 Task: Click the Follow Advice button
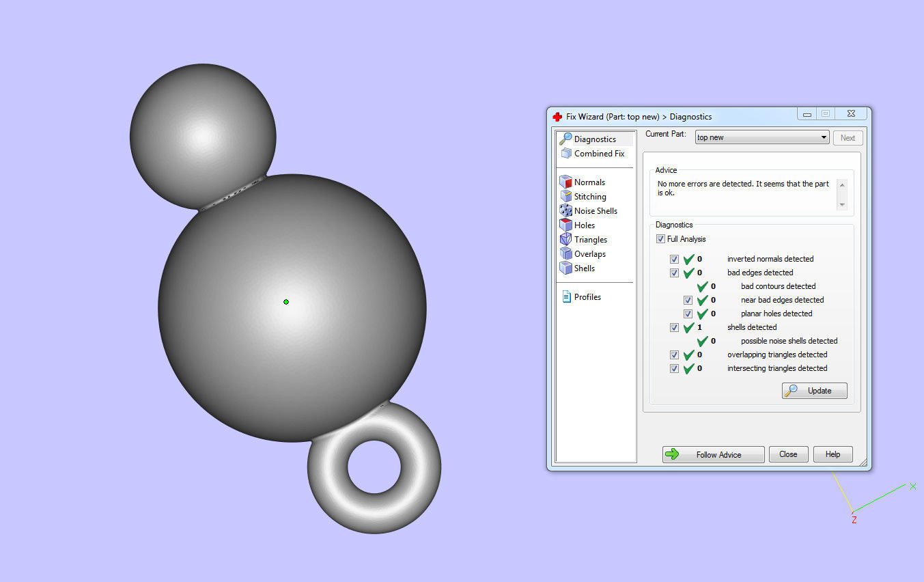tap(713, 454)
